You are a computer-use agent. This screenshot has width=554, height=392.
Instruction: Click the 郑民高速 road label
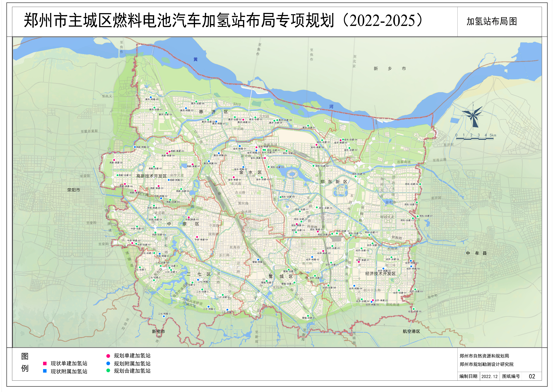(x=393, y=305)
